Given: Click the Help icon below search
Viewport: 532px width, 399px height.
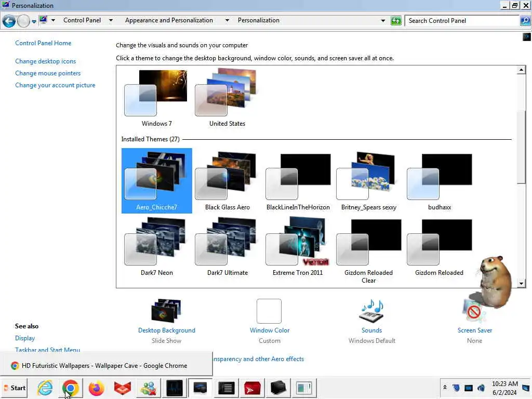Looking at the screenshot, I should coord(527,37).
